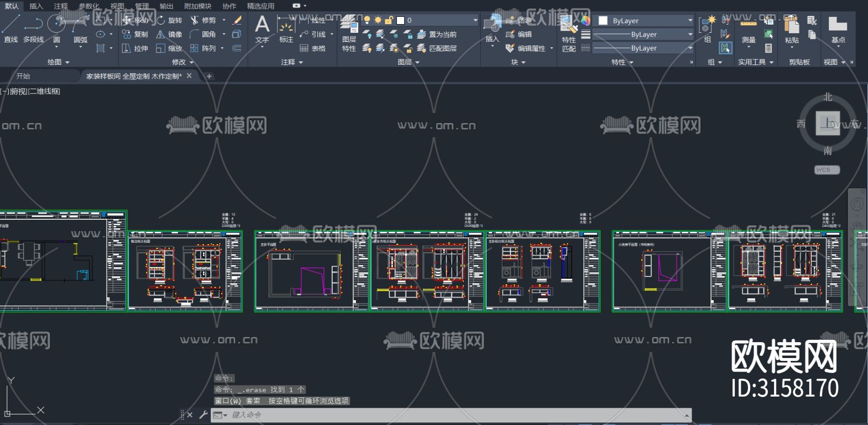
Task: Open the 开始 file tab
Action: point(23,76)
